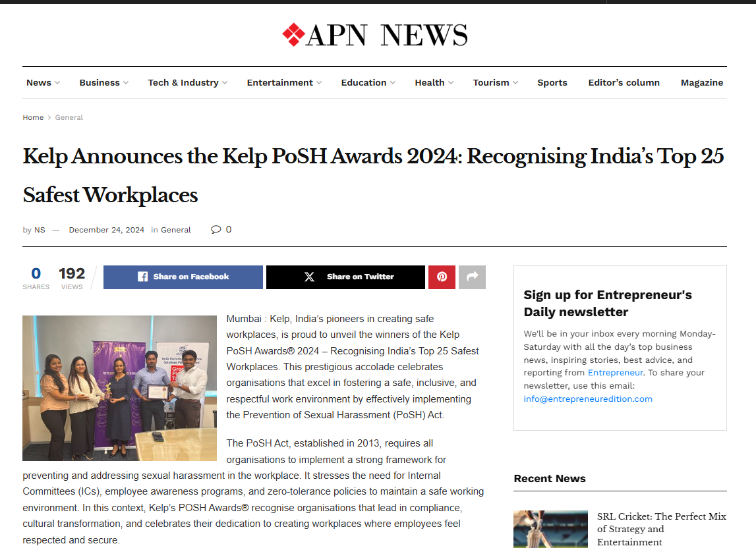Open the News menu item
The image size is (756, 548).
(x=39, y=83)
